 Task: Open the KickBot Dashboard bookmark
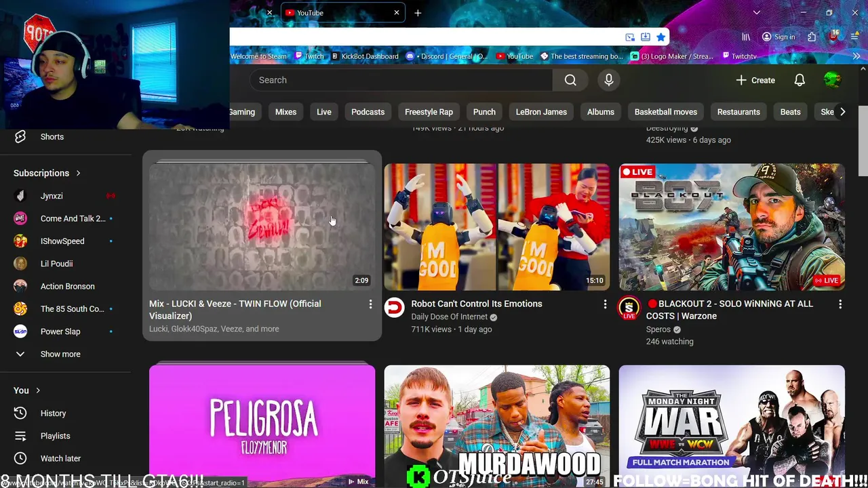(364, 56)
